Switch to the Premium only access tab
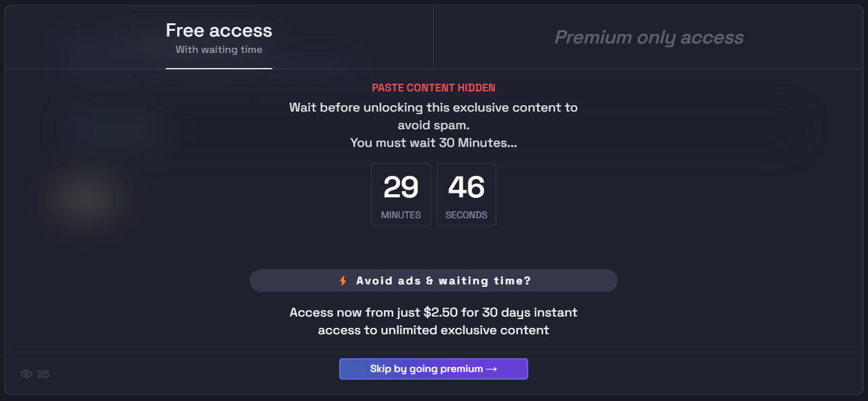 coord(649,37)
